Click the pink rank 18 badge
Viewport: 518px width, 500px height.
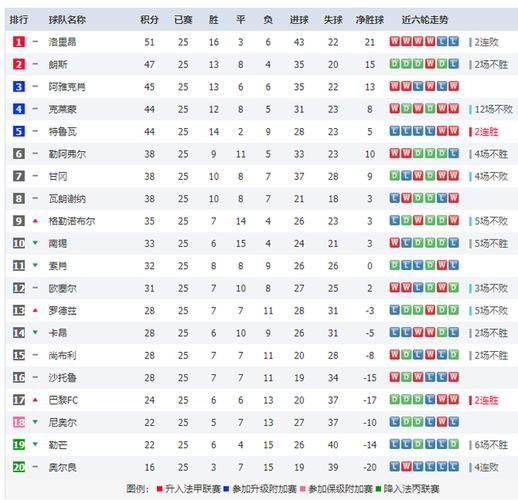click(x=19, y=422)
